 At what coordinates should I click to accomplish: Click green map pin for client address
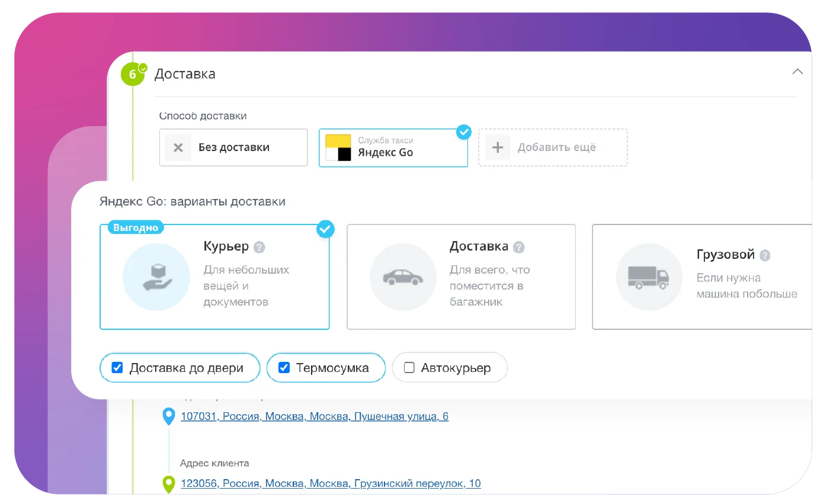coord(169,483)
